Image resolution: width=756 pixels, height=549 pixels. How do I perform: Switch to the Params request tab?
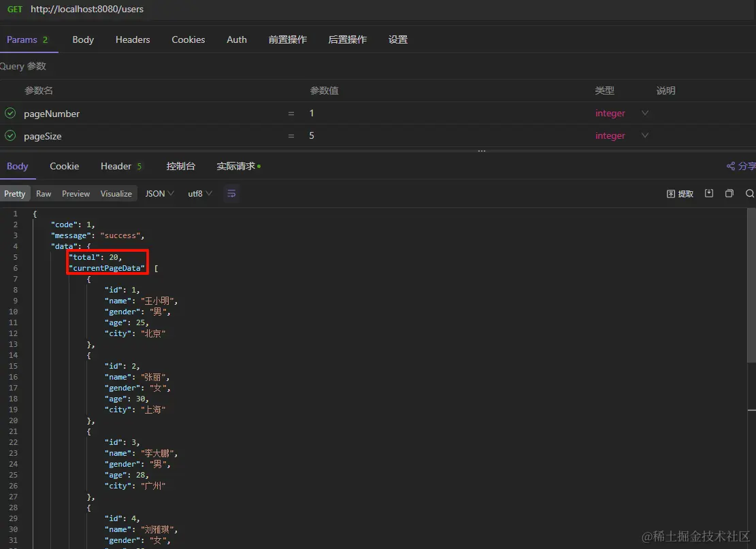click(x=27, y=39)
